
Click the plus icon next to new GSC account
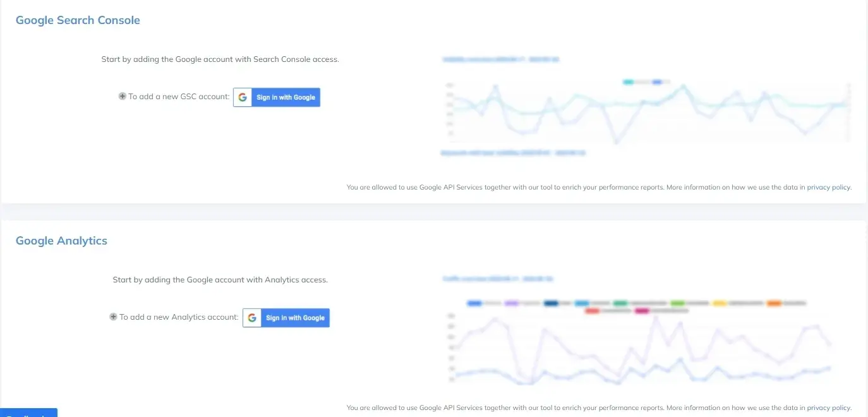(122, 96)
